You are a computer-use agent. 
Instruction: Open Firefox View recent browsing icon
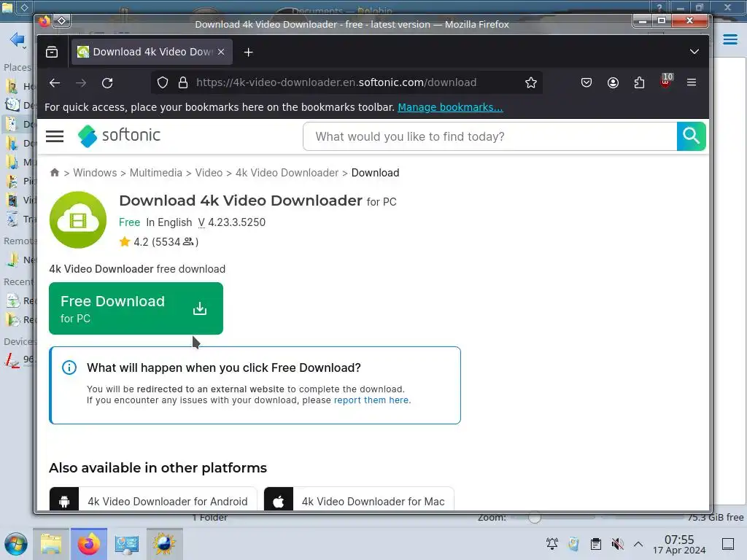click(52, 52)
